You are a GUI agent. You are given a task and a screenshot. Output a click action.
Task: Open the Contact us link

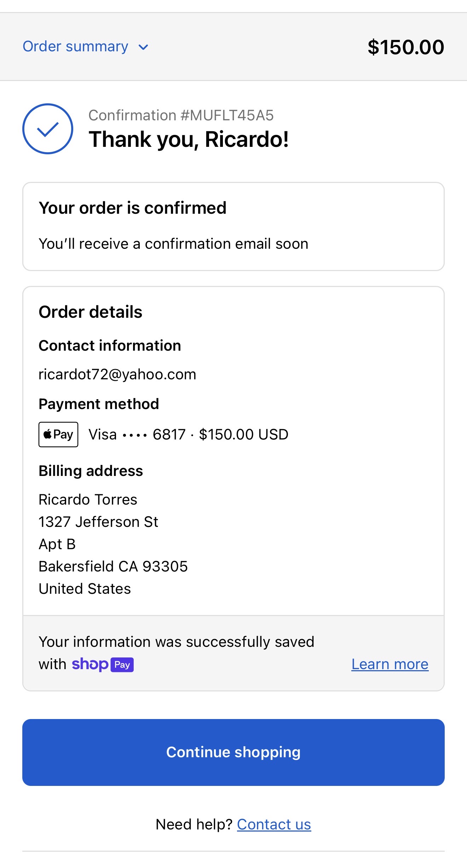(x=274, y=824)
